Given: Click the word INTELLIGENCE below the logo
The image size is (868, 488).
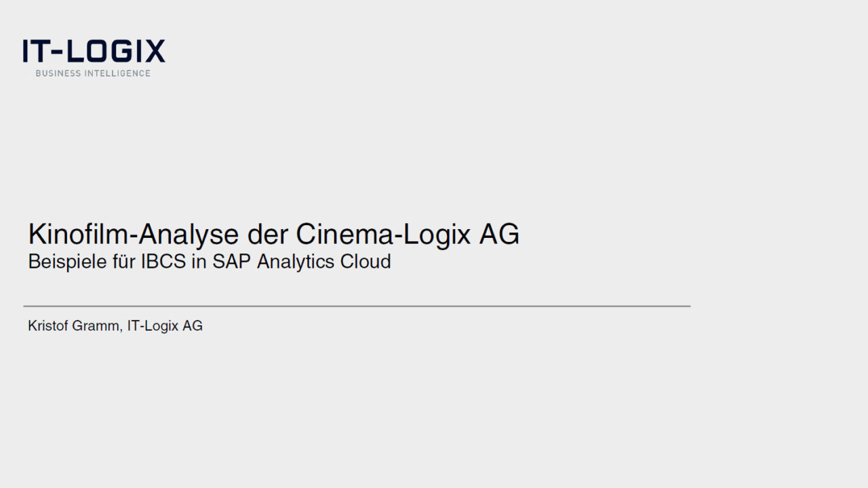Looking at the screenshot, I should coord(117,73).
